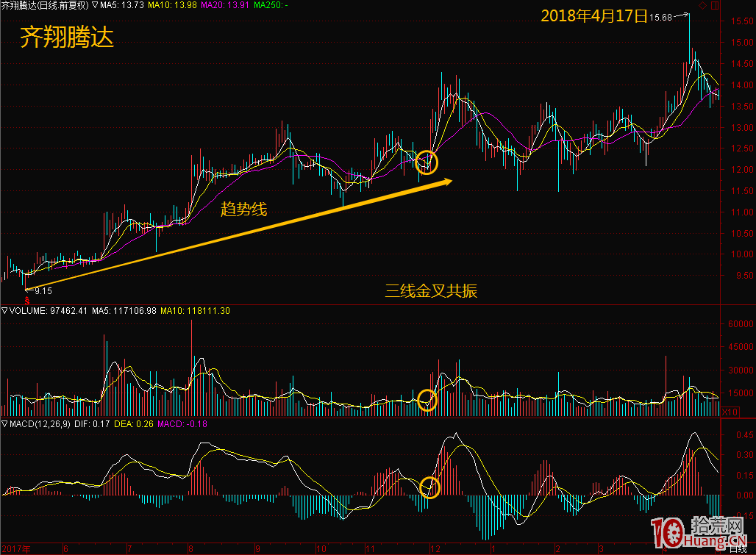Click month 1 on the time axis
Viewport: 756px width, 555px height.
(x=493, y=548)
